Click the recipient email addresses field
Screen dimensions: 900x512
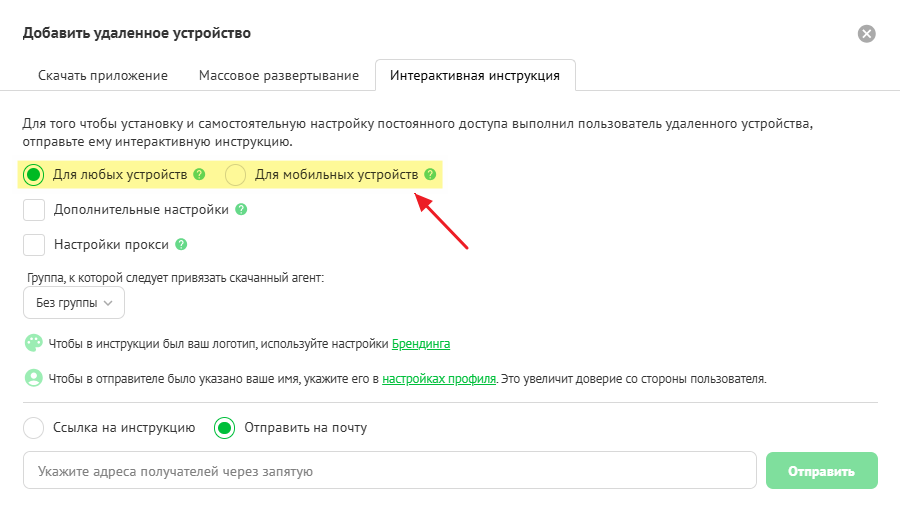(x=388, y=470)
